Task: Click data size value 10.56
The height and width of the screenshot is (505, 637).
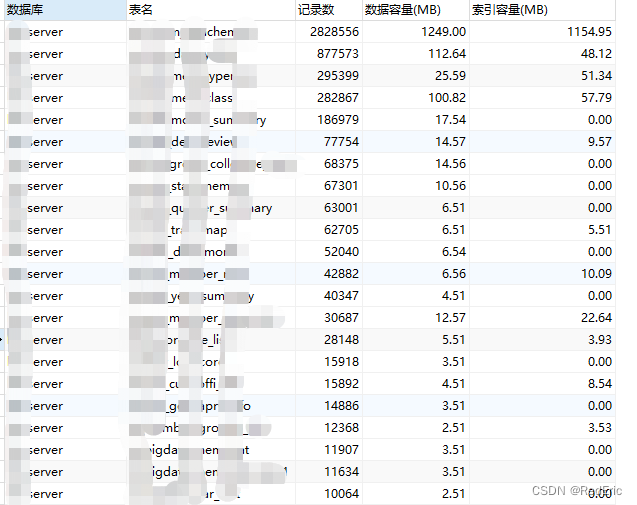Action: pyautogui.click(x=450, y=186)
